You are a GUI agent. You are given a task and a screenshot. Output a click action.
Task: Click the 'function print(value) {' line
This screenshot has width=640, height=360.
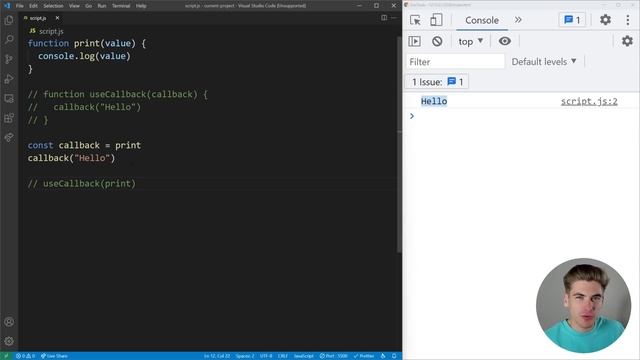[87, 43]
